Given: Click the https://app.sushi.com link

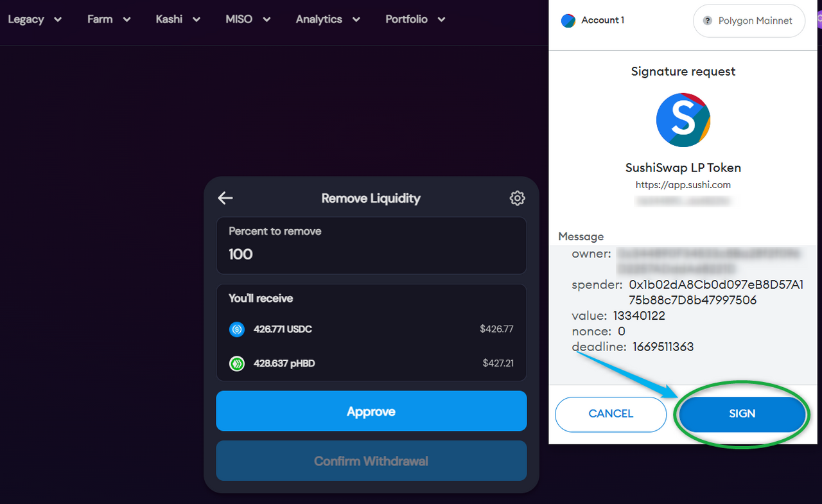Looking at the screenshot, I should tap(683, 185).
